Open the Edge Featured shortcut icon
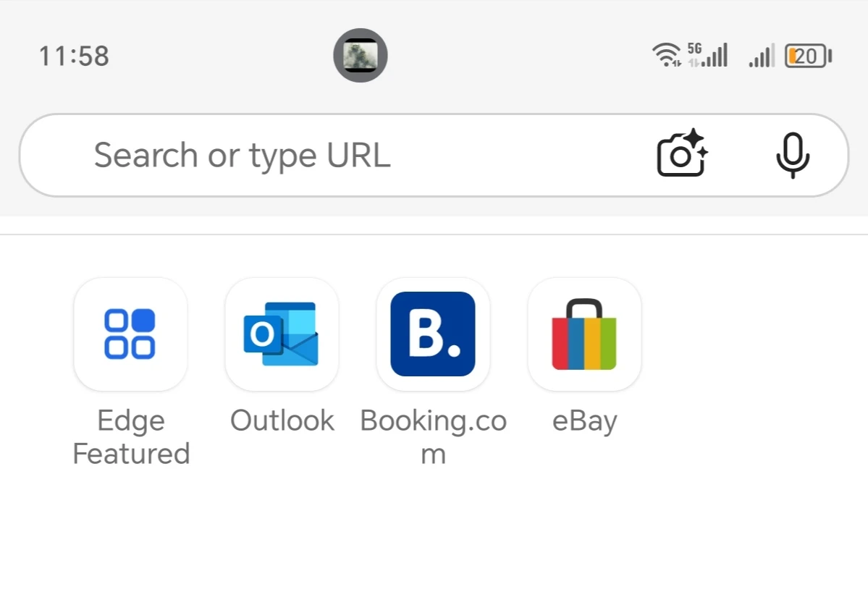The width and height of the screenshot is (868, 613). coord(130,334)
